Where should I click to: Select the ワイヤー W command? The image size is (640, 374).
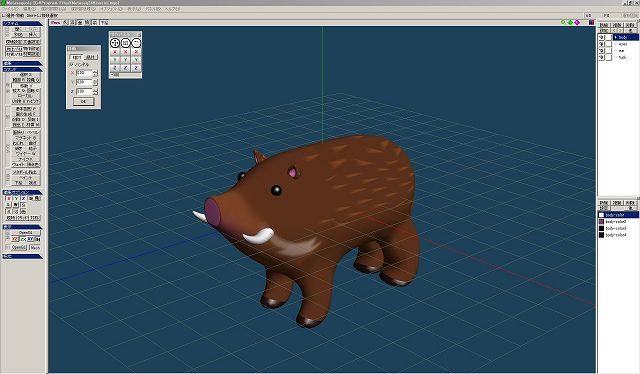point(26,154)
